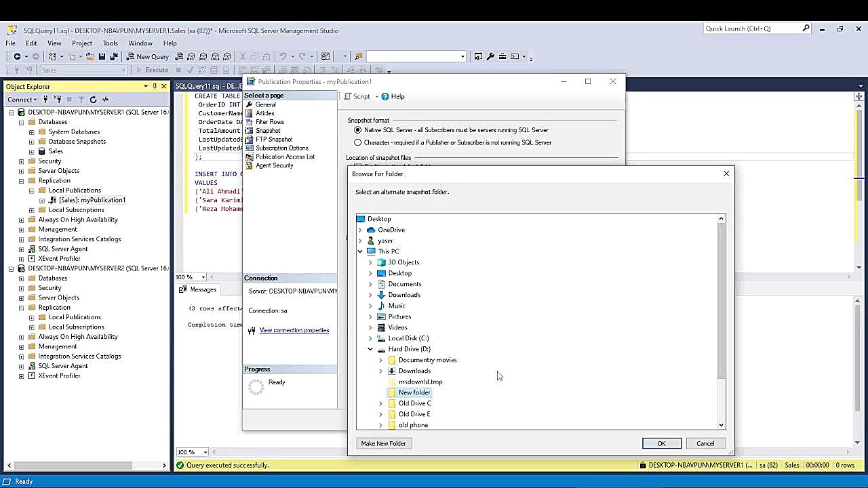This screenshot has height=488, width=868.
Task: Click the Save All toolbar icon
Action: (x=114, y=56)
